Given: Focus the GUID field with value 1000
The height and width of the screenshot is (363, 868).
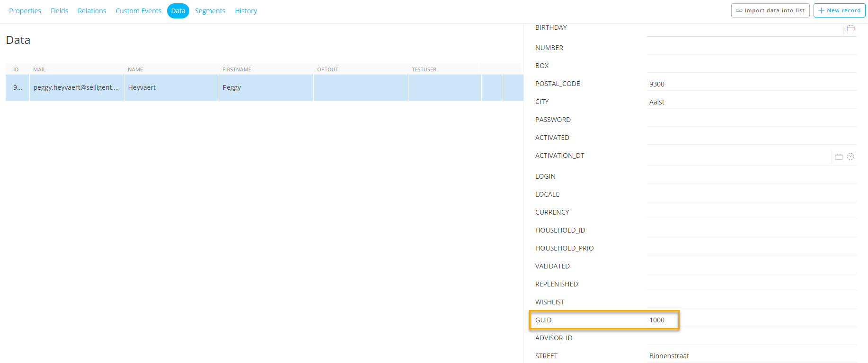Looking at the screenshot, I should [751, 320].
